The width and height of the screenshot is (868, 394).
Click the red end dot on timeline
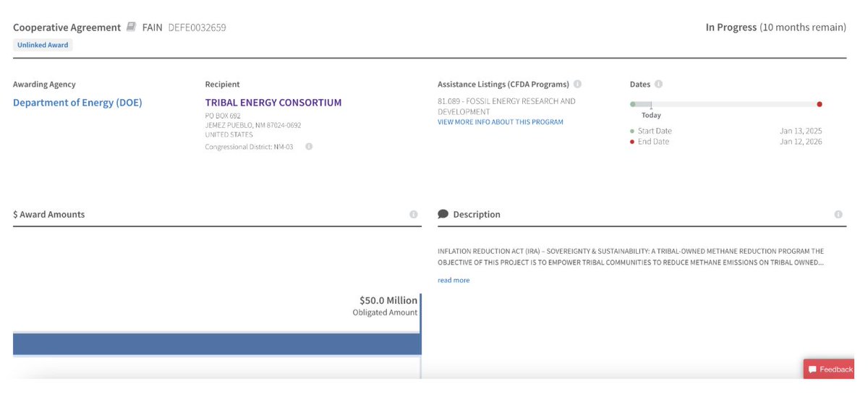[x=820, y=104]
